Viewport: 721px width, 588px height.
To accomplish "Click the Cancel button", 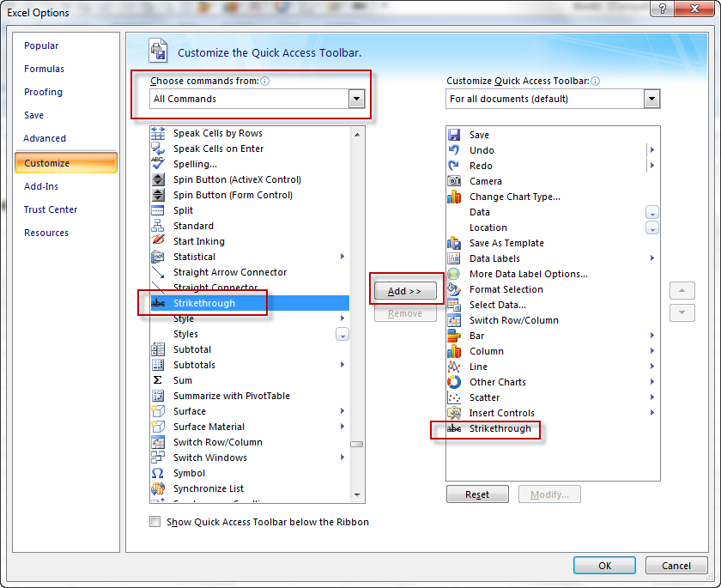I will pyautogui.click(x=676, y=566).
